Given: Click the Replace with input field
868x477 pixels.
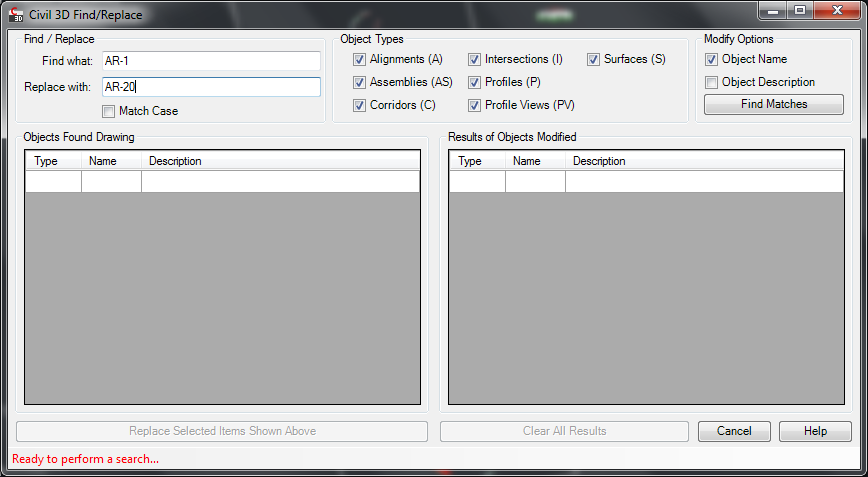Looking at the screenshot, I should pos(211,87).
